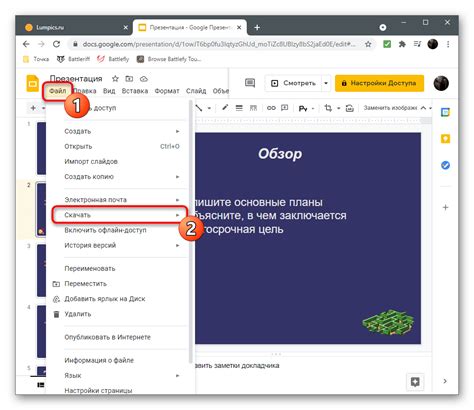
Task: Switch to the Lumpics.ru browser tab
Action: pyautogui.click(x=50, y=27)
